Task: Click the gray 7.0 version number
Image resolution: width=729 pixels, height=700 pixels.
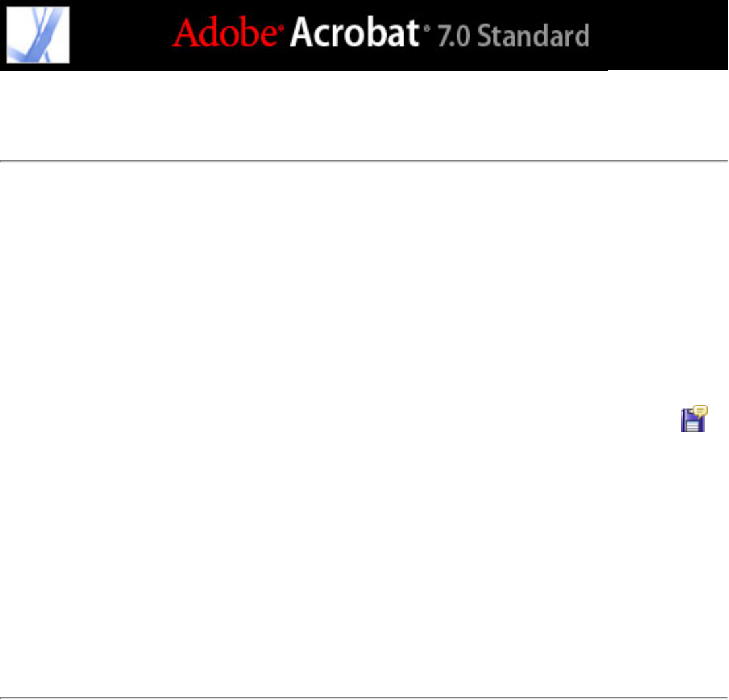Action: pyautogui.click(x=454, y=36)
